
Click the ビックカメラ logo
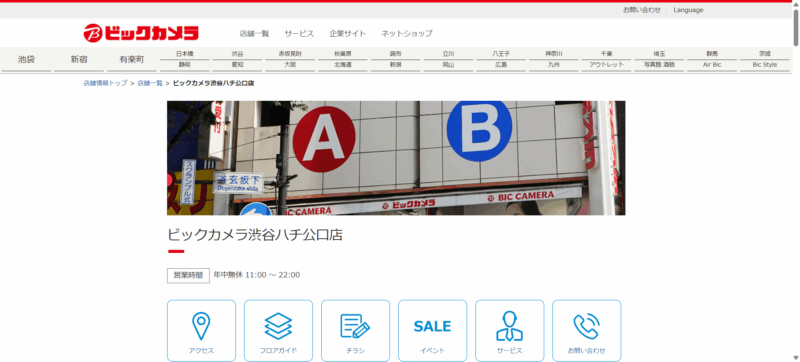pyautogui.click(x=141, y=33)
